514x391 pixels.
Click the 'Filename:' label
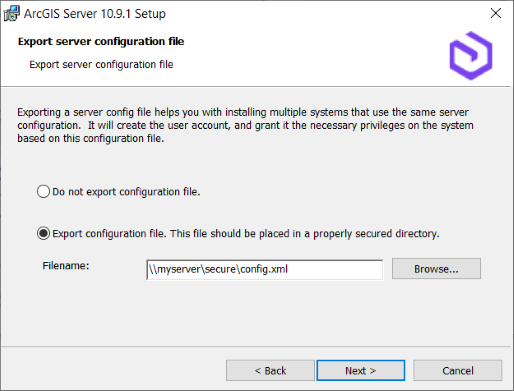pos(66,266)
